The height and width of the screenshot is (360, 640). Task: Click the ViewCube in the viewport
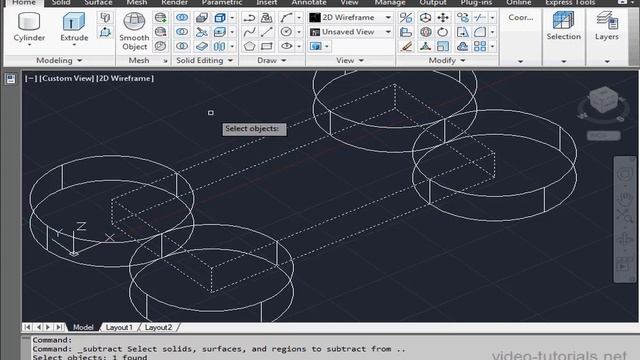click(603, 101)
